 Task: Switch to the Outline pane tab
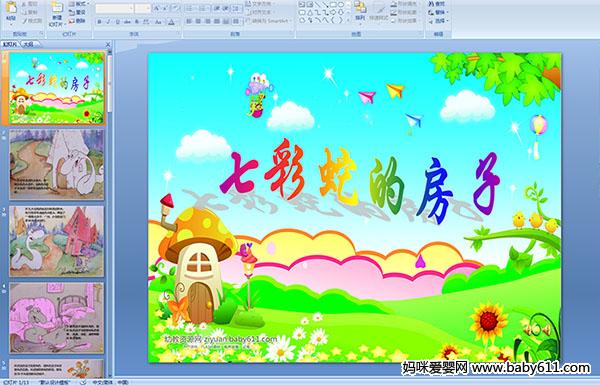(x=28, y=44)
